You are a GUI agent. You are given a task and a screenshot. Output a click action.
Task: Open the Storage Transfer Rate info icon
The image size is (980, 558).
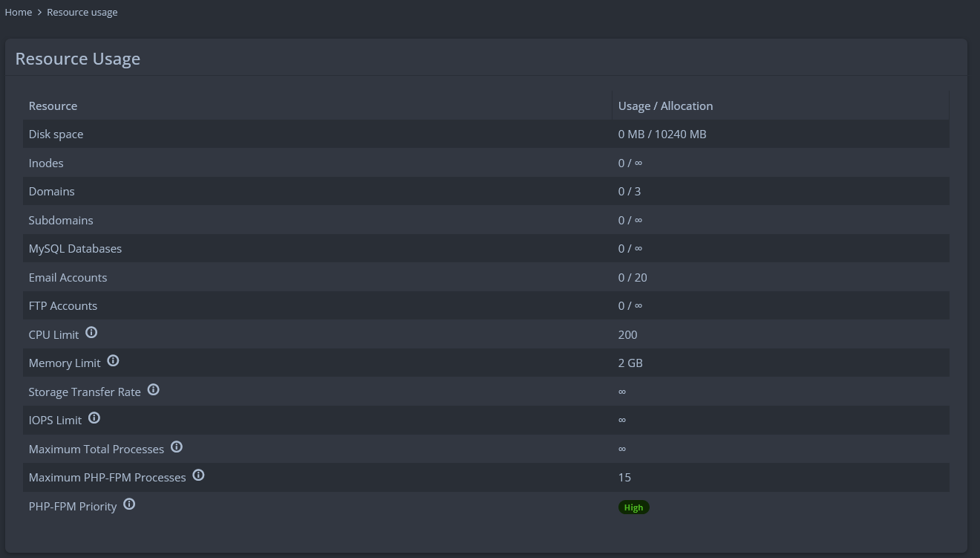click(153, 390)
